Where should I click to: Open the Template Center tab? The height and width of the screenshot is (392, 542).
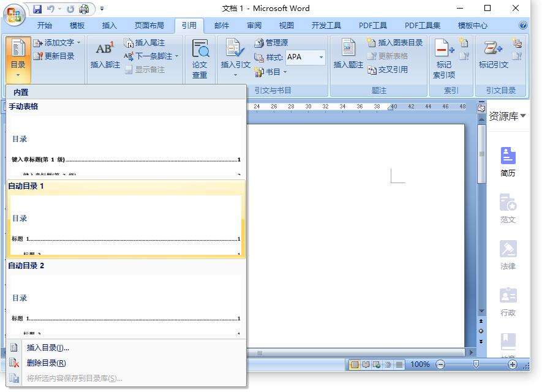(x=473, y=26)
